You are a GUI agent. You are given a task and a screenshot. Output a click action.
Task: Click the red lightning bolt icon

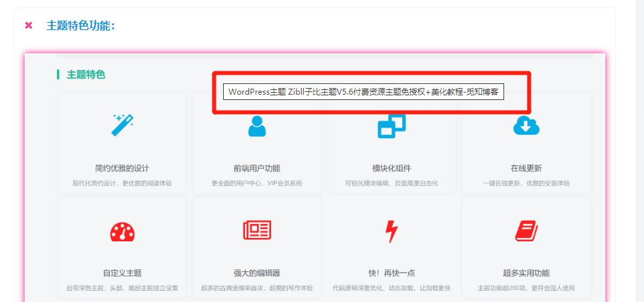tap(392, 231)
